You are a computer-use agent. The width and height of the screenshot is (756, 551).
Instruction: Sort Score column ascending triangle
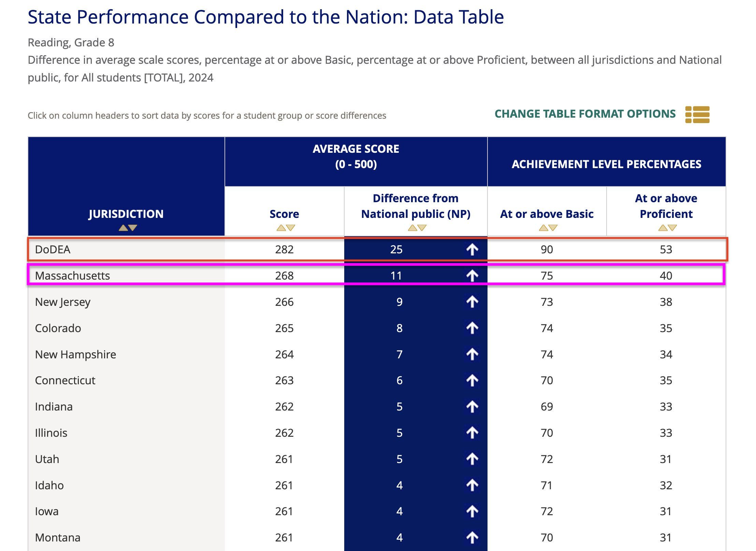pyautogui.click(x=281, y=228)
